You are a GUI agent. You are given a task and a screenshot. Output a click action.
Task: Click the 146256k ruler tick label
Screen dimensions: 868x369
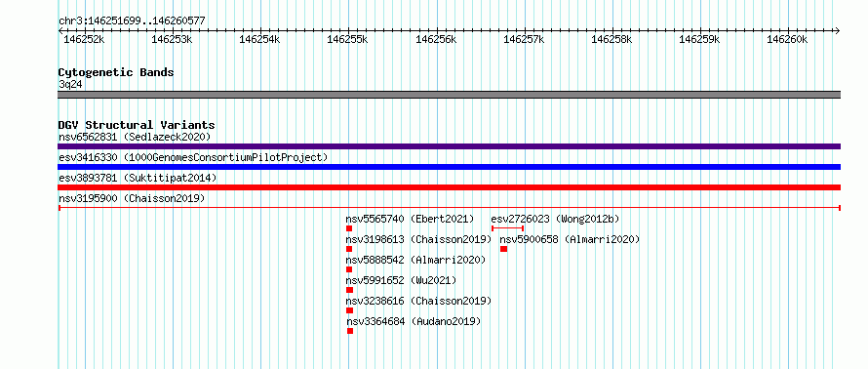(x=436, y=39)
